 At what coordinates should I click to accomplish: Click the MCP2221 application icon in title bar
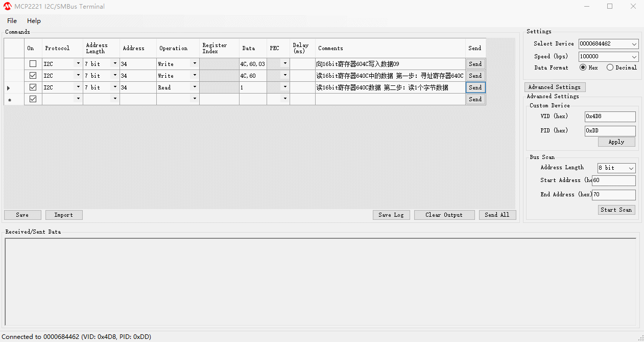tap(8, 7)
